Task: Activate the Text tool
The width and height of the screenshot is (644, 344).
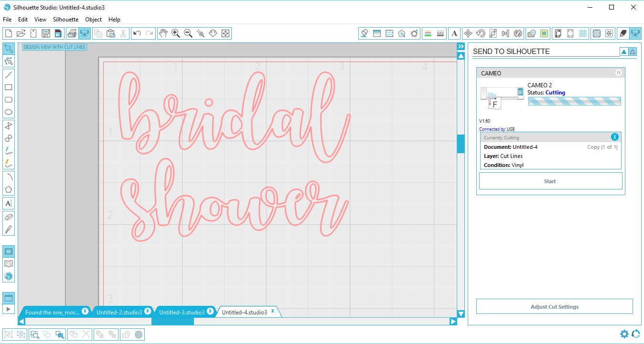Action: tap(9, 203)
